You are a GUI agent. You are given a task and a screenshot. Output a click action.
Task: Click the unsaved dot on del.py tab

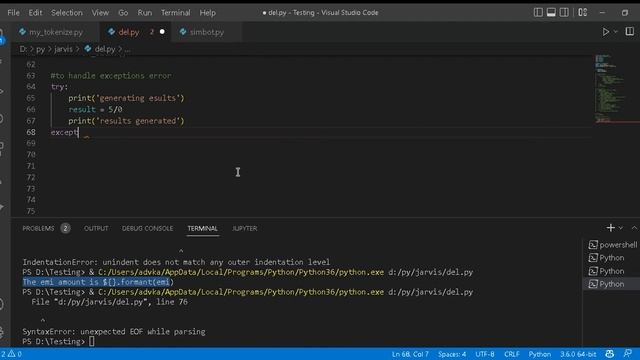pos(162,32)
